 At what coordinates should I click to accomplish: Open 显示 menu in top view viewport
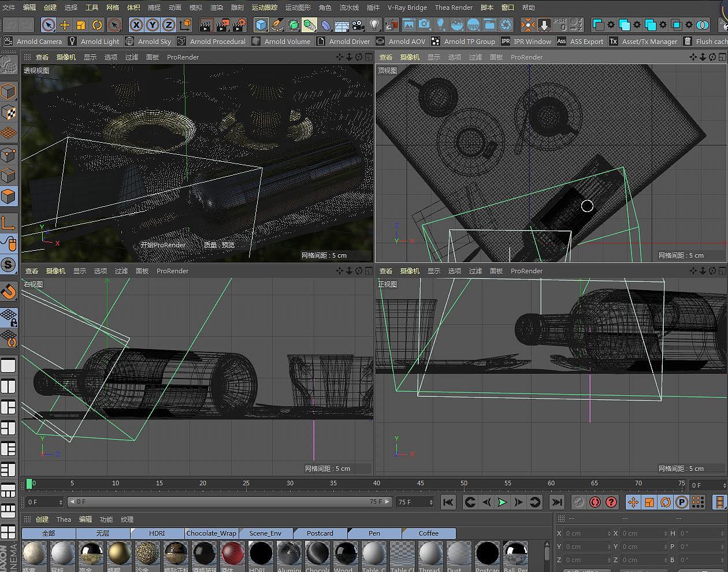(433, 57)
